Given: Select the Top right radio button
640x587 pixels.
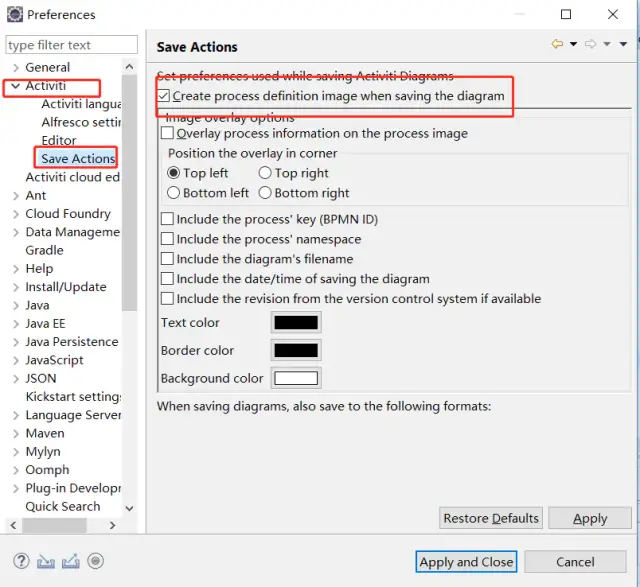Looking at the screenshot, I should (265, 173).
